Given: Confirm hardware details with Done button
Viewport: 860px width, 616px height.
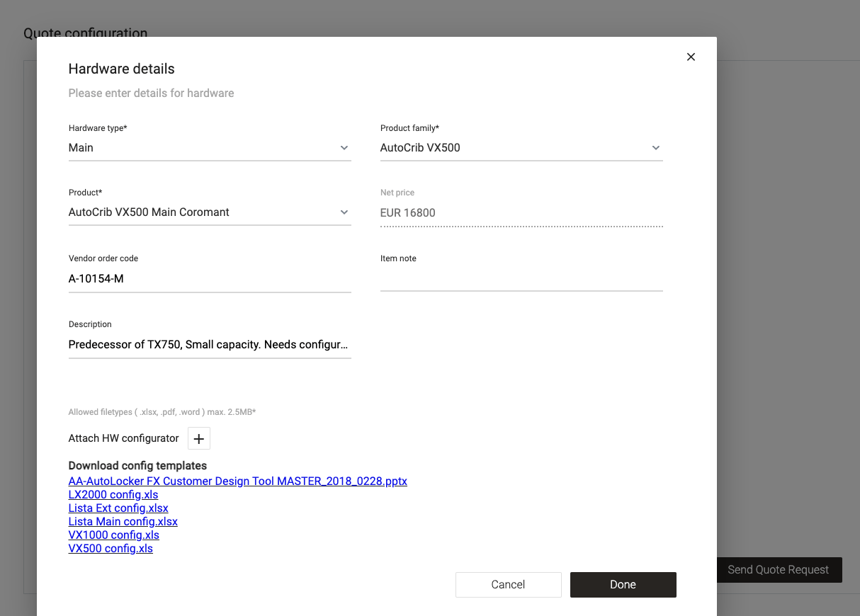Looking at the screenshot, I should [x=623, y=585].
